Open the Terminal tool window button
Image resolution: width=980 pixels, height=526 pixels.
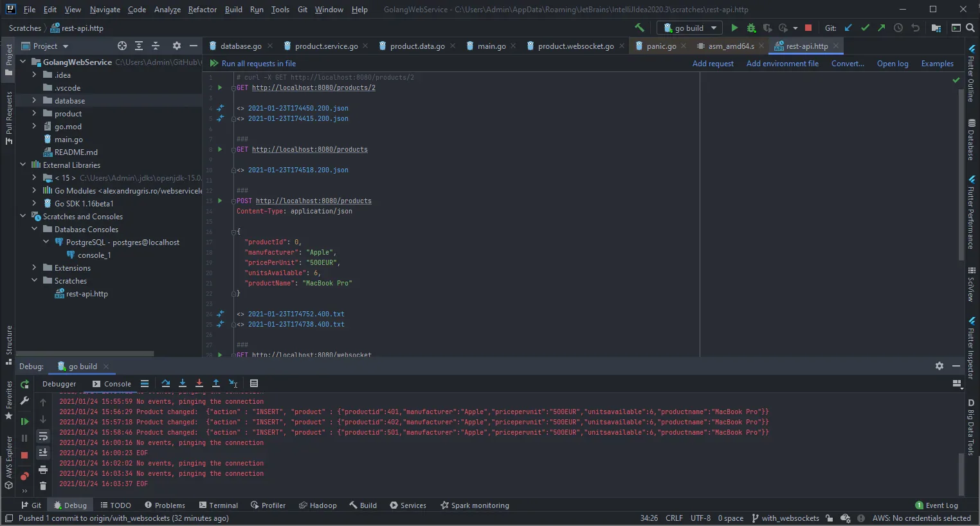point(219,505)
